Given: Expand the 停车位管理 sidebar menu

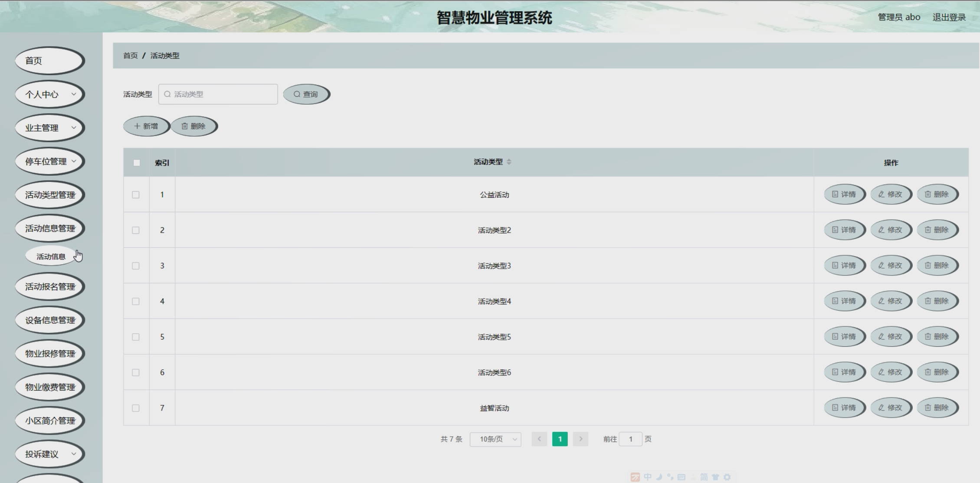Looking at the screenshot, I should [x=49, y=161].
